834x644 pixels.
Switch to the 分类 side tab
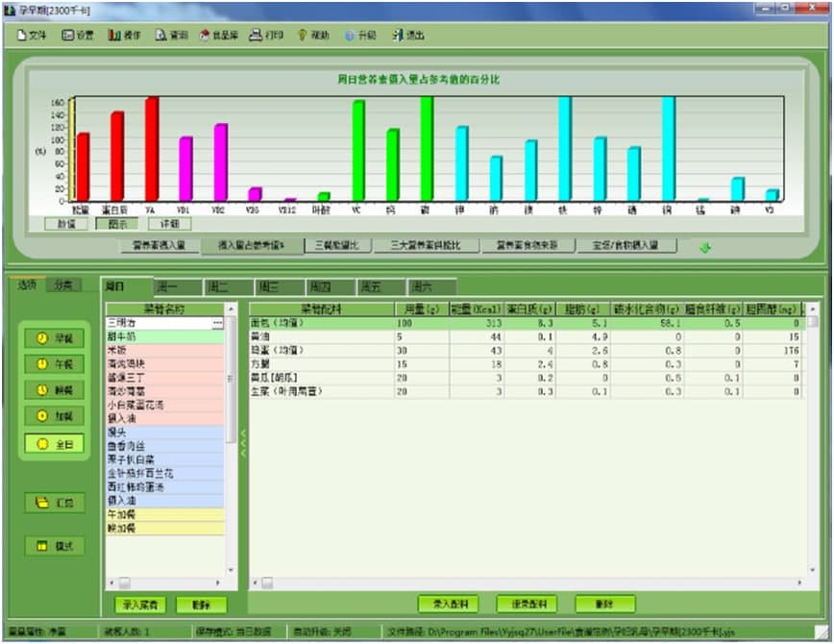click(62, 285)
